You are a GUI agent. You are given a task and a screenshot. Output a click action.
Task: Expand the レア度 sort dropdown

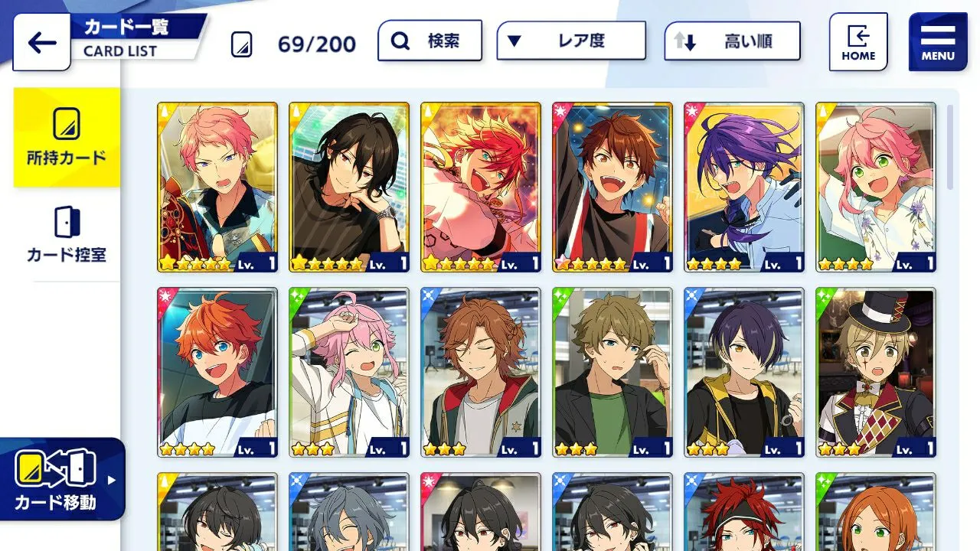pos(571,41)
